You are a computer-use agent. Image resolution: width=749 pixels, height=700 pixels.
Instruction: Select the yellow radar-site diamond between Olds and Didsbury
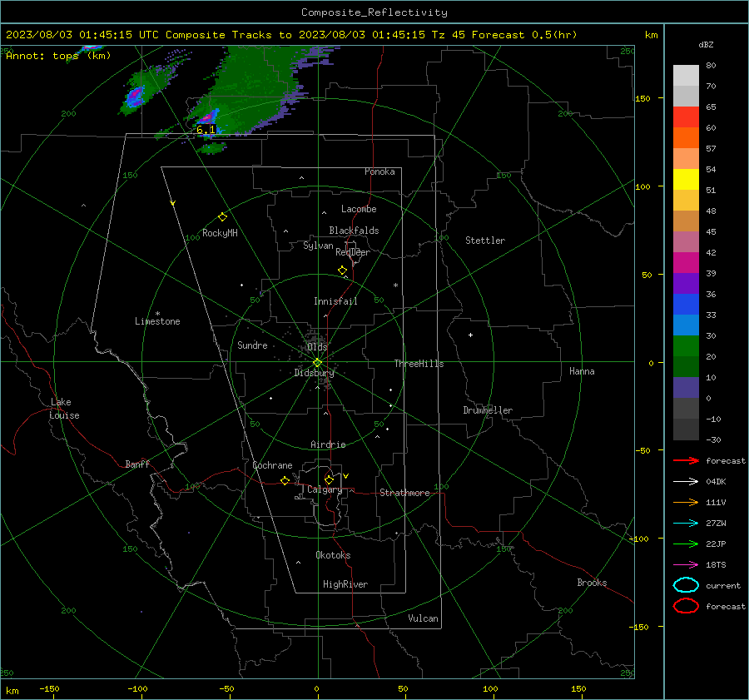[x=318, y=363]
